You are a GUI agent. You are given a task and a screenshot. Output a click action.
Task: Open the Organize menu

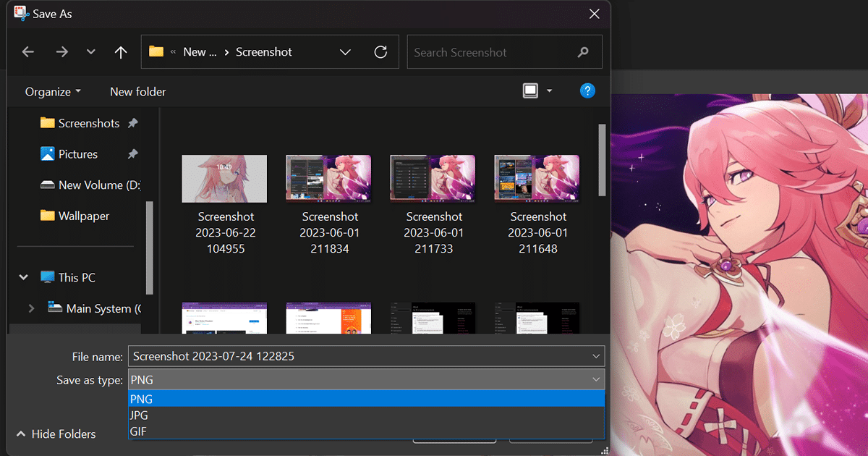pyautogui.click(x=53, y=92)
